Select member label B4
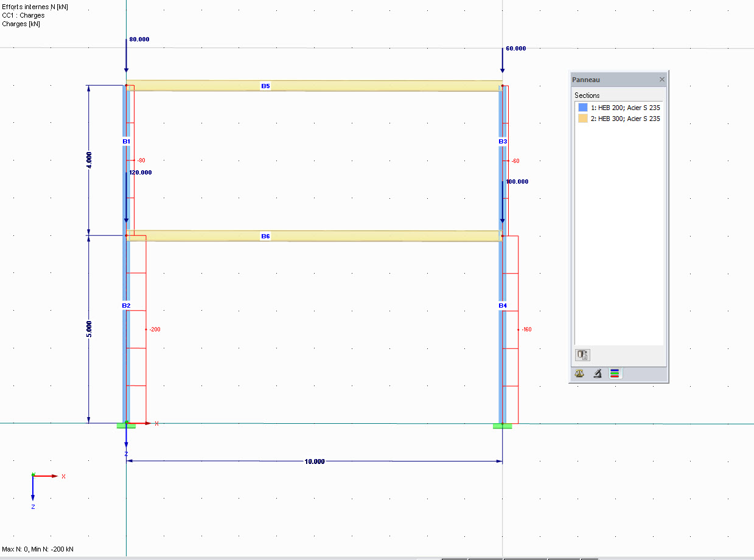754x560 pixels. [x=503, y=305]
